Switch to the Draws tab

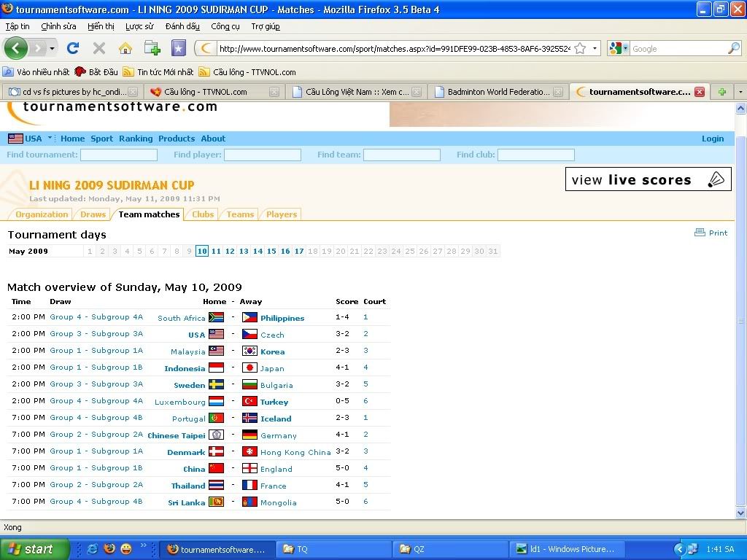tap(93, 214)
